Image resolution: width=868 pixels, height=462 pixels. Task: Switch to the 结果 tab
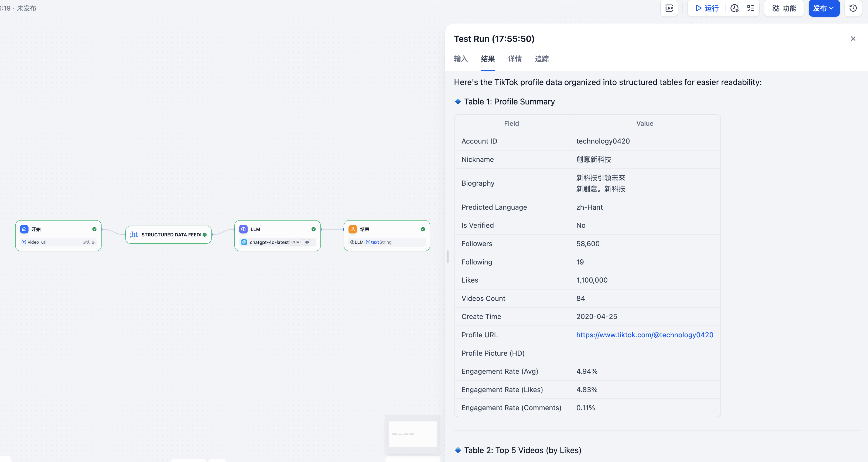[488, 59]
